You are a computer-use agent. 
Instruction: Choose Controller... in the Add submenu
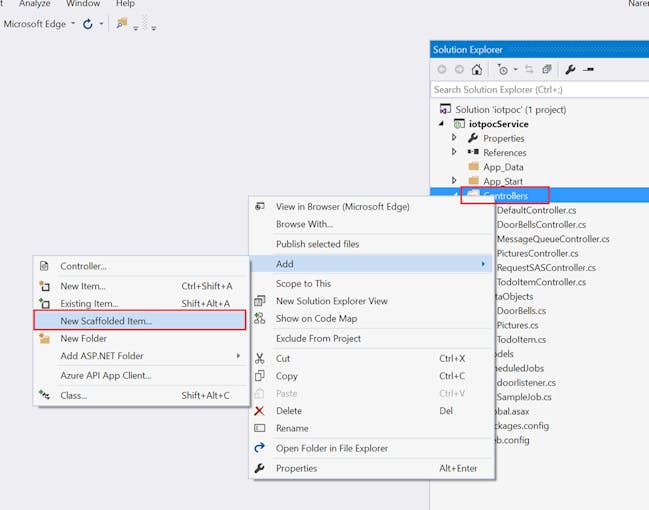(x=141, y=266)
